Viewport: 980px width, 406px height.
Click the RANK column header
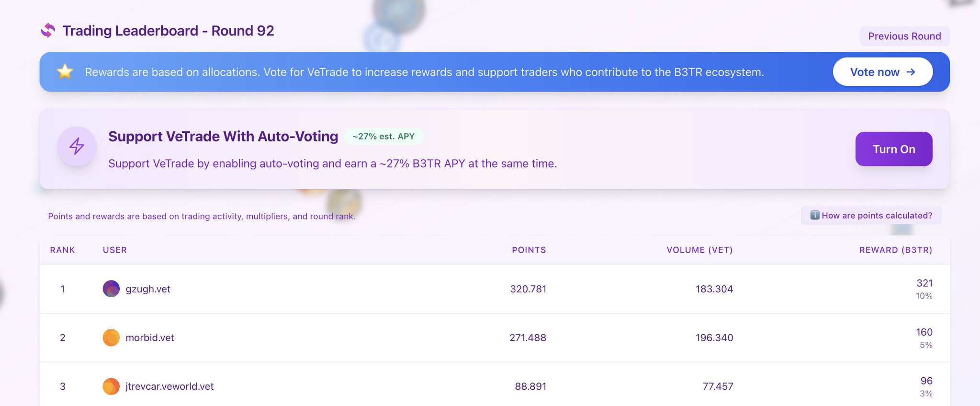point(62,250)
